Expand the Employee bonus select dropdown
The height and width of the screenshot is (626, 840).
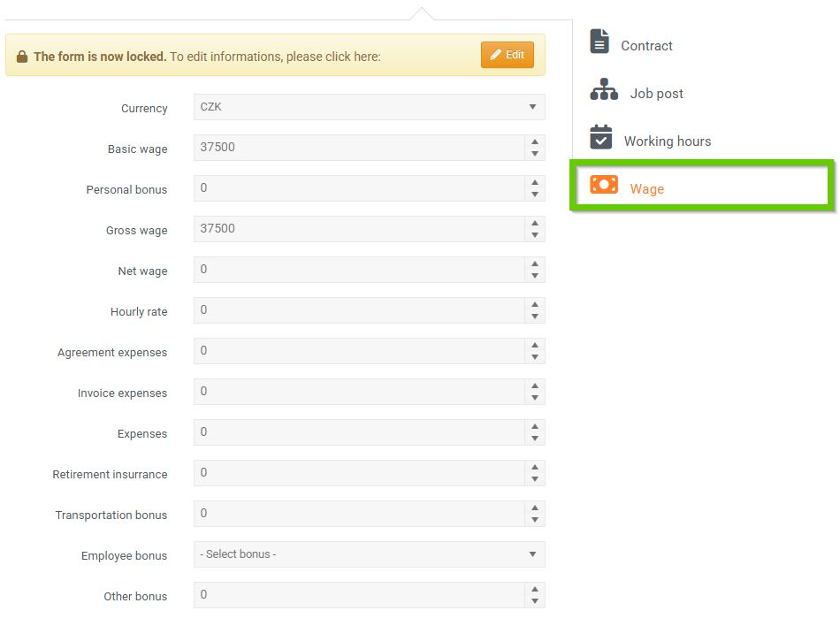[x=369, y=554]
